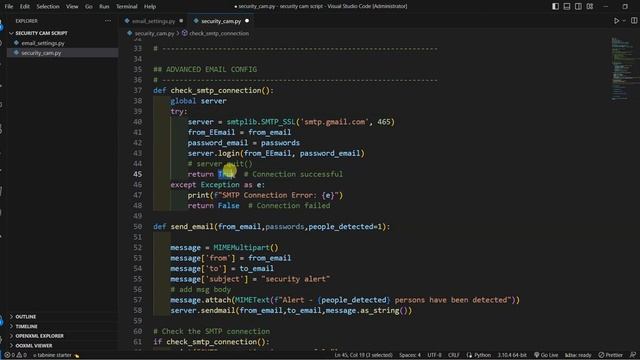Change indentation via Spaces: 4
This screenshot has height=360, width=640.
click(x=410, y=355)
